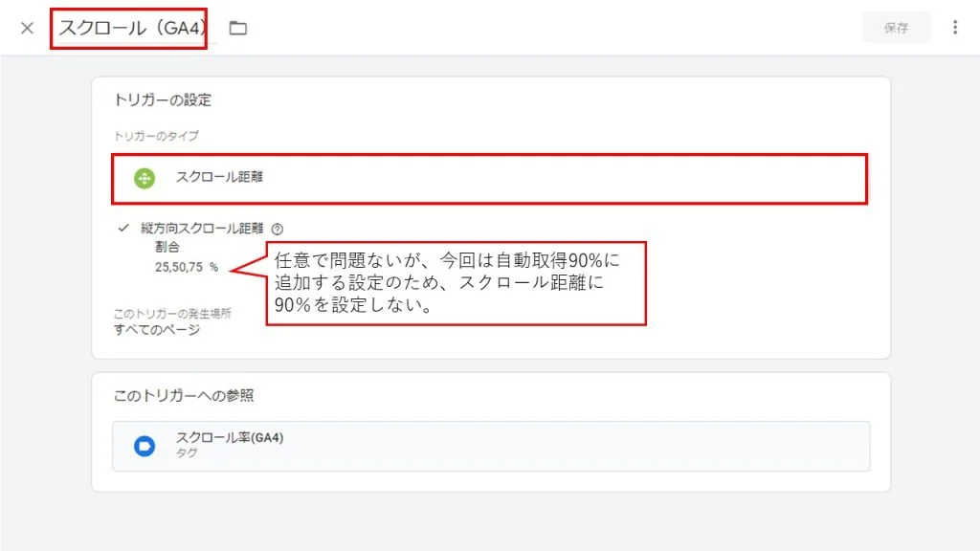This screenshot has width=980, height=551.
Task: Edit the trigger name スクロール（GA4）
Action: coord(132,28)
